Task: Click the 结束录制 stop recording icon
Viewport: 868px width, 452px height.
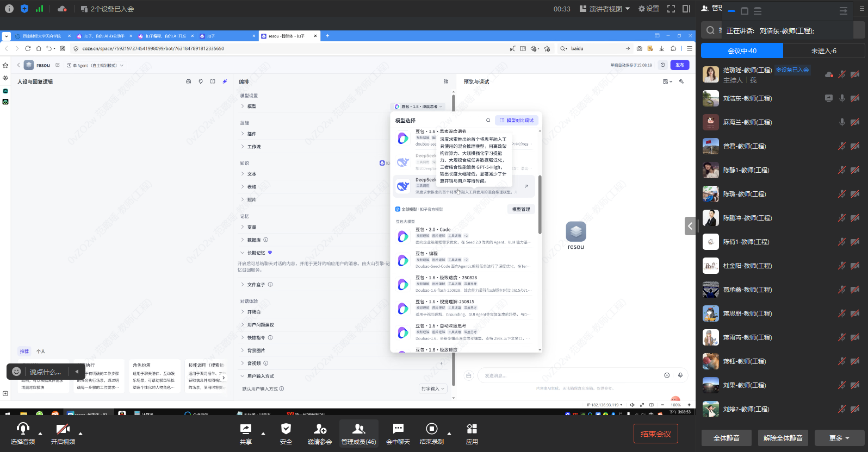Action: (x=432, y=429)
